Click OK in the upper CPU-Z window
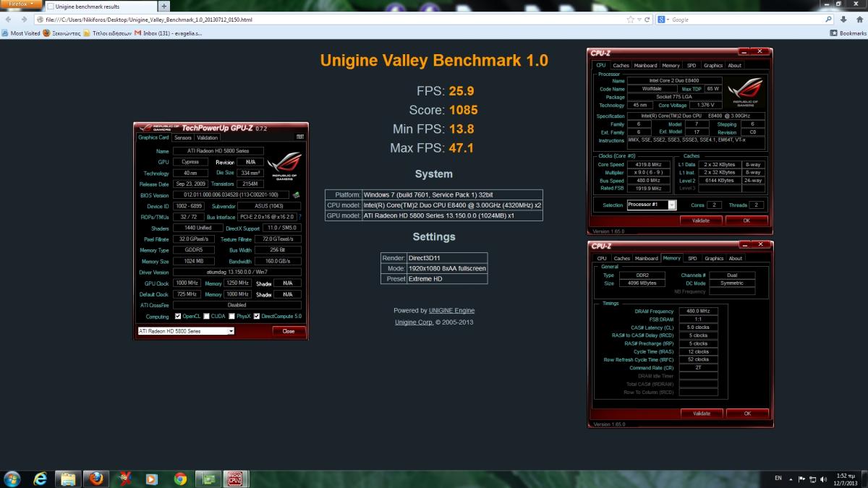The height and width of the screenshot is (488, 868). coord(747,221)
